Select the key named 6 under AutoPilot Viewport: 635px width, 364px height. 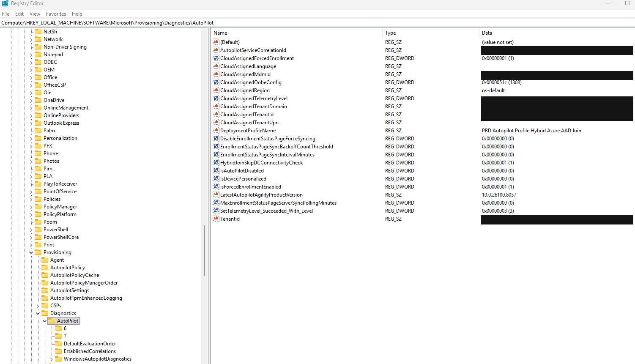pos(65,328)
